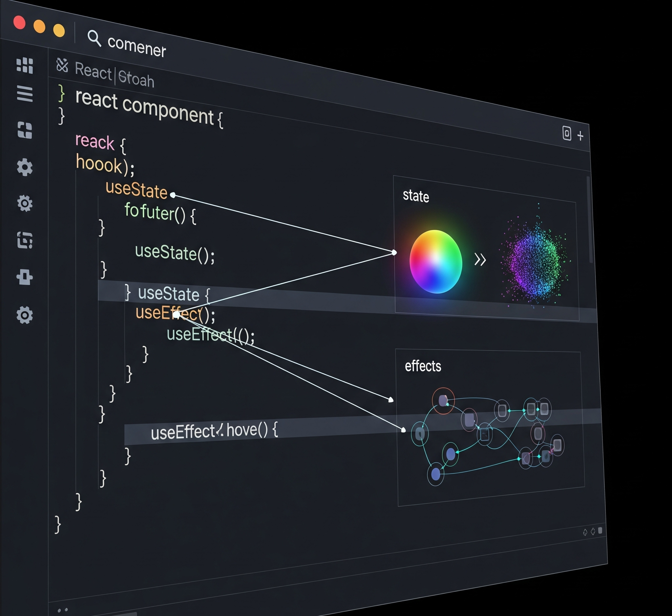Switch to the React tab
672x616 pixels.
(x=93, y=71)
